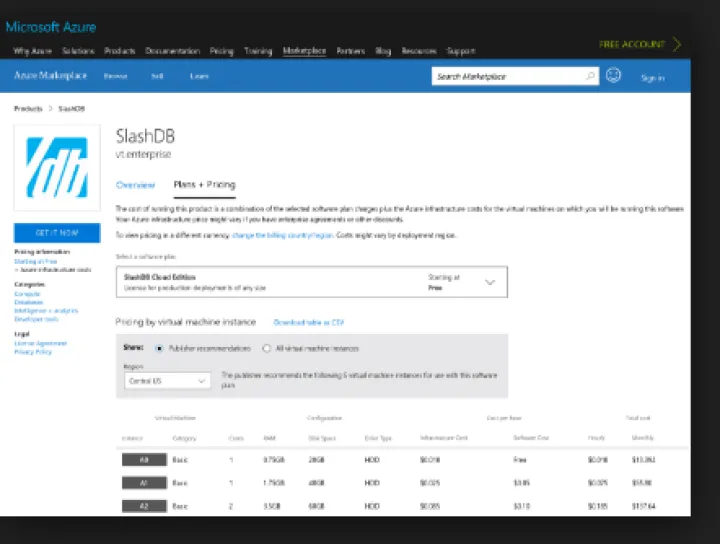Click the SlashDB breadcrumb item
Image resolution: width=720 pixels, height=544 pixels.
(72, 109)
